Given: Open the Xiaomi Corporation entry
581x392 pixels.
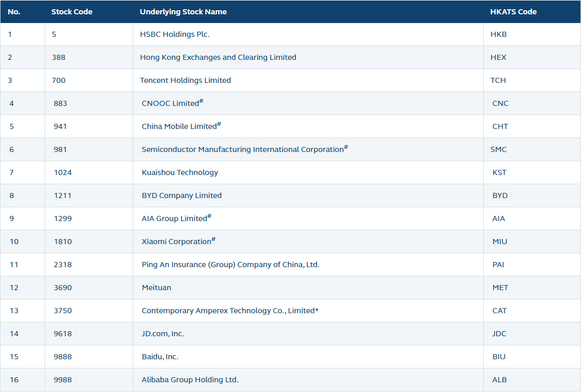Looking at the screenshot, I should click(176, 242).
